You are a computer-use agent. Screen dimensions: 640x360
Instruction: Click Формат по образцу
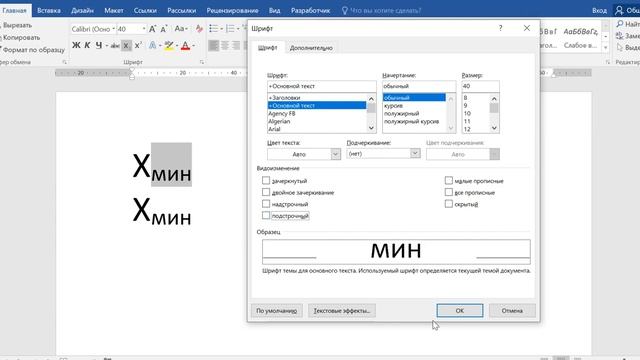pyautogui.click(x=33, y=50)
